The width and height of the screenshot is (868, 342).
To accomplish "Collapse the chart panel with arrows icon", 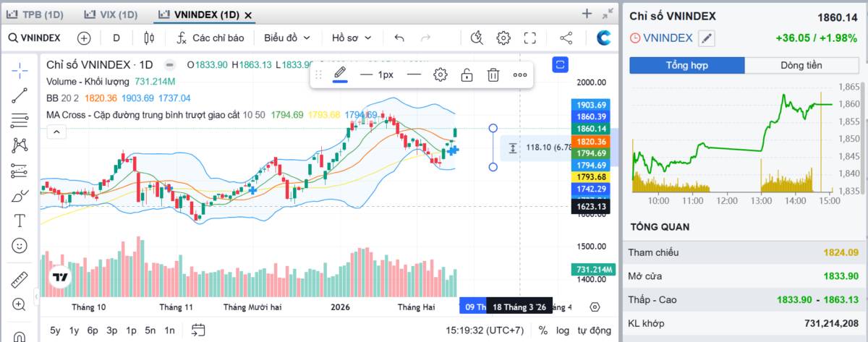I will click(x=608, y=14).
